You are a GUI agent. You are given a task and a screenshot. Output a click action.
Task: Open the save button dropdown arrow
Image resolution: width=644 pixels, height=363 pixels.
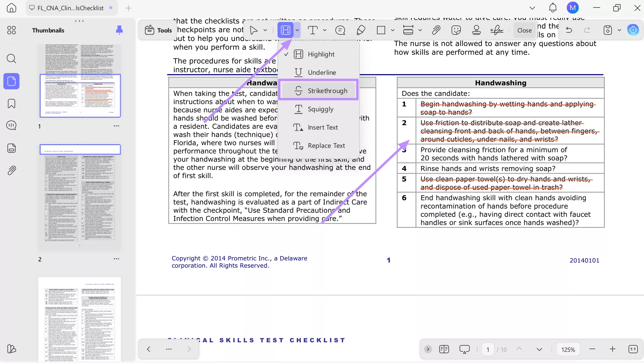click(x=620, y=30)
